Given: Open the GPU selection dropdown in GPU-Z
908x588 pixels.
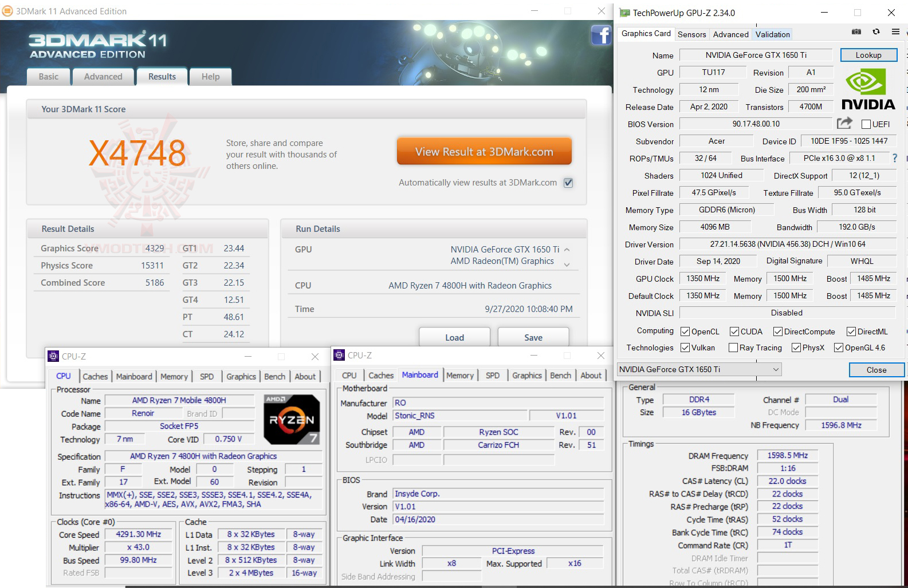Looking at the screenshot, I should (x=699, y=369).
